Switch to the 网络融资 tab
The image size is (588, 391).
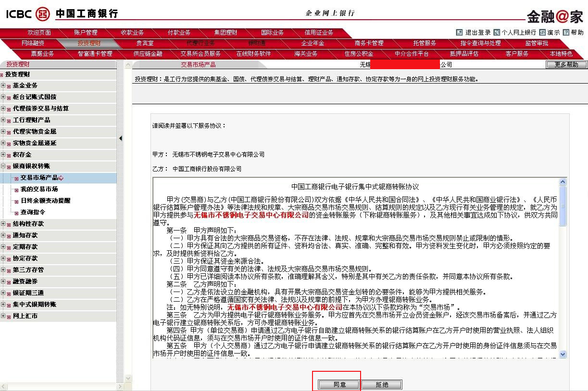pyautogui.click(x=33, y=43)
